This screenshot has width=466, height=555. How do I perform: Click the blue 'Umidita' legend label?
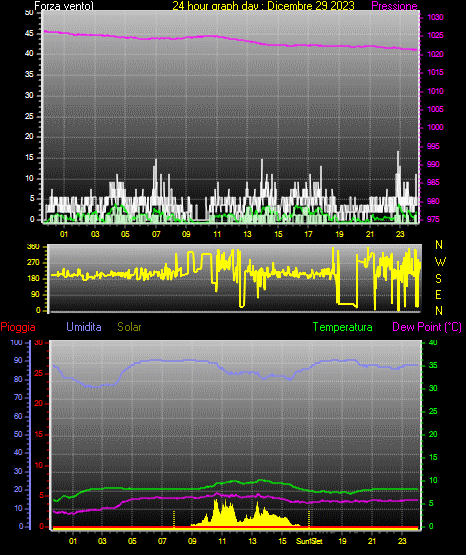pos(84,327)
